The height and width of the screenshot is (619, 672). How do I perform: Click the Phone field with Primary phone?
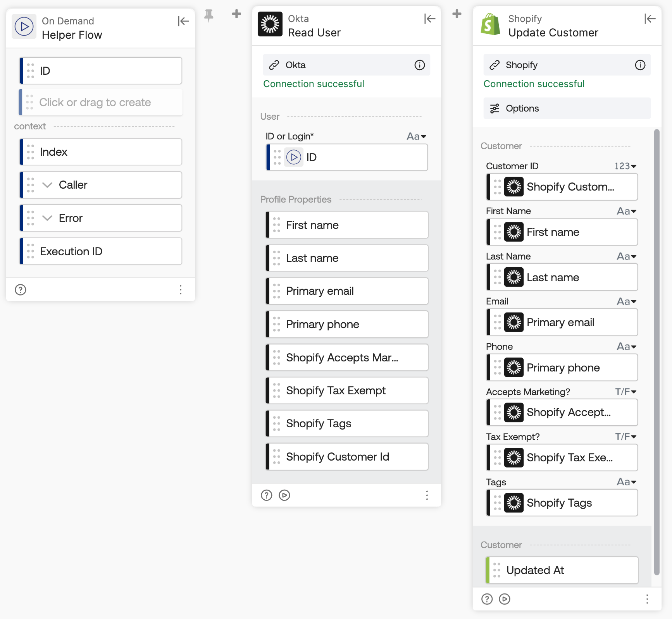562,368
